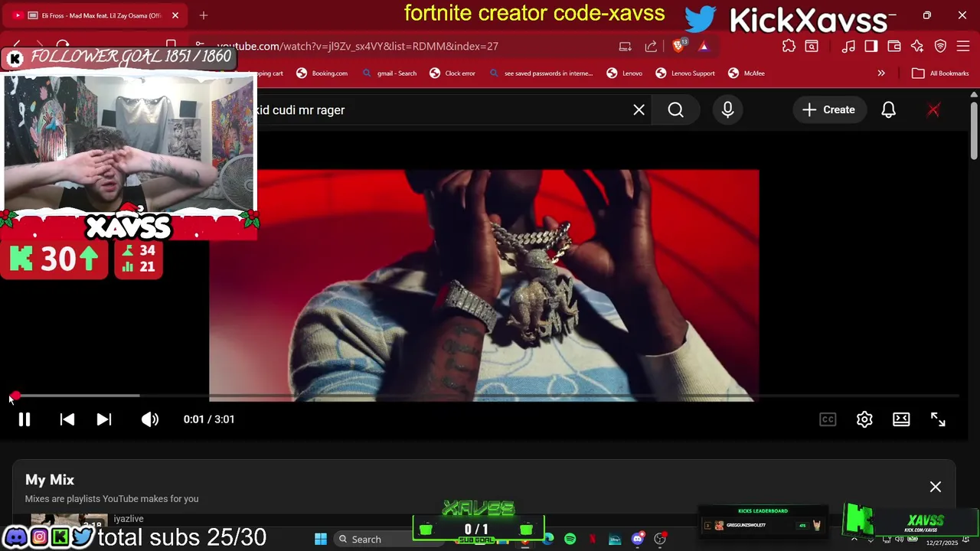Select the Eli Fross - Mad Max tab
Viewport: 980px width, 551px height.
click(x=95, y=15)
